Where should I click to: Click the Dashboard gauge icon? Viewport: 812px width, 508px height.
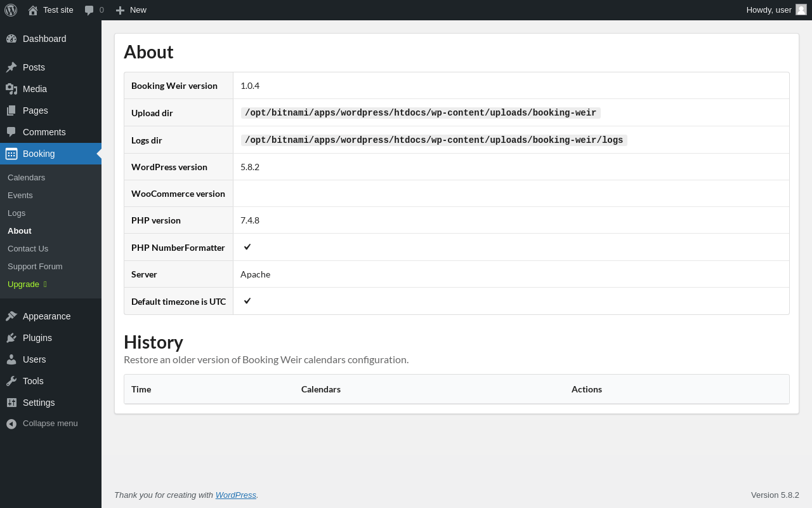click(x=11, y=39)
